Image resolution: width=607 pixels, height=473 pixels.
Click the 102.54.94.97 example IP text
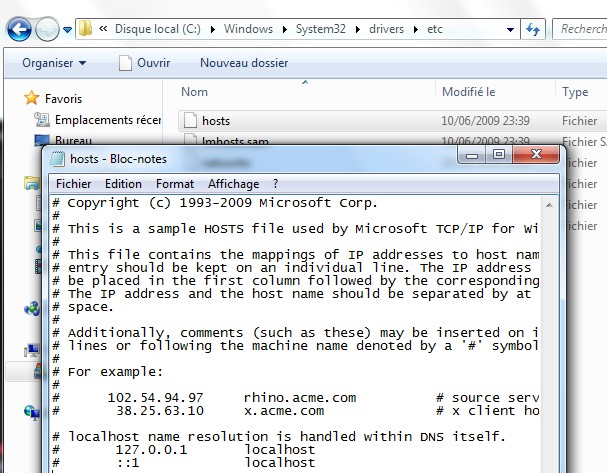click(155, 398)
